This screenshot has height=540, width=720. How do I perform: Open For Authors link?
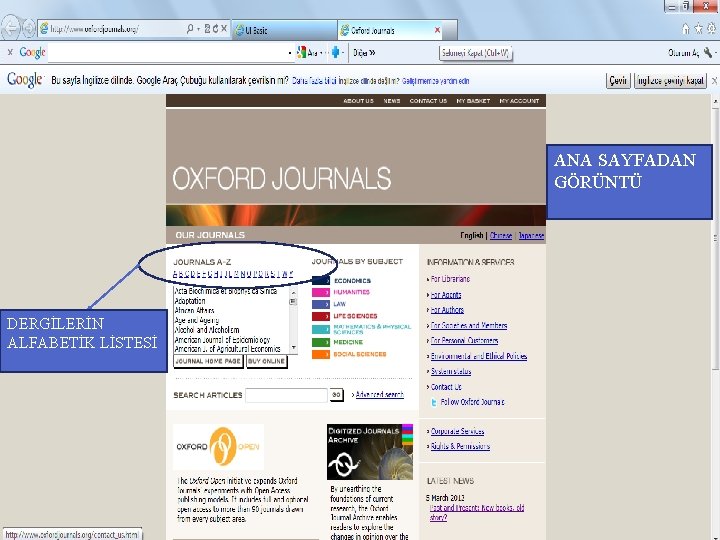(x=447, y=310)
